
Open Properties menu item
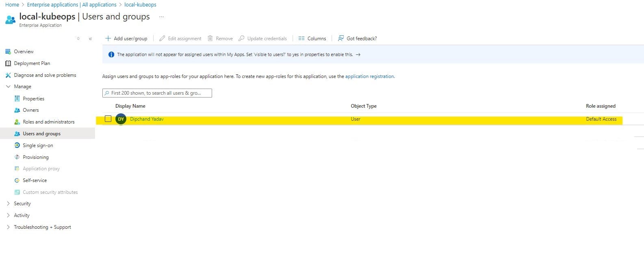pyautogui.click(x=33, y=99)
